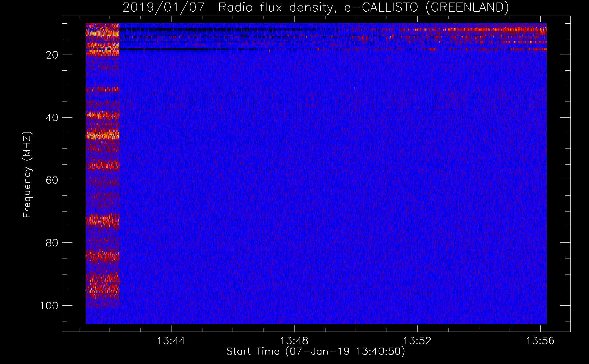
Task: Click the '13:48' time tick label
Action: (x=294, y=341)
